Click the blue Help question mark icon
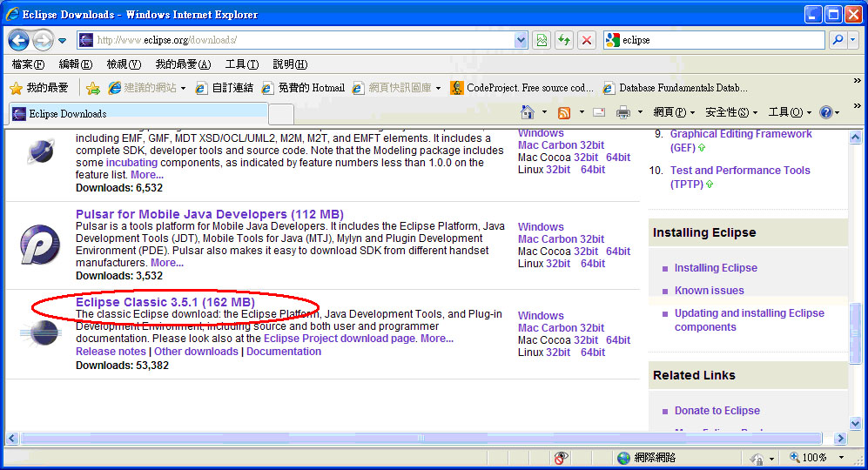 point(826,112)
